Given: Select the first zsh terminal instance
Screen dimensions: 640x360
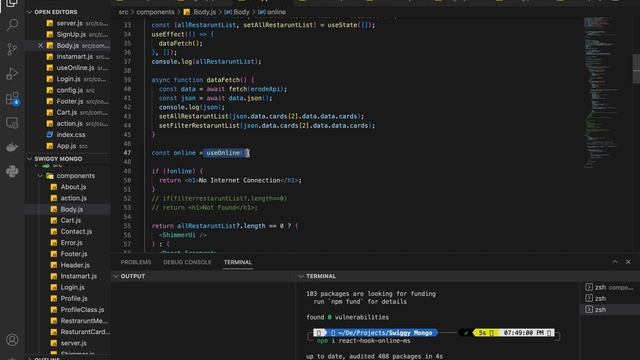Looking at the screenshot, I should [610, 287].
